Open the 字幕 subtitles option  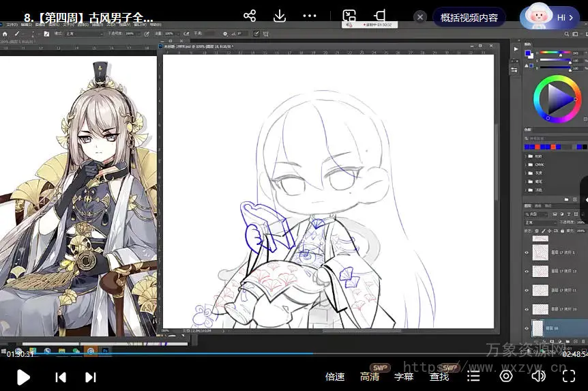[404, 377]
